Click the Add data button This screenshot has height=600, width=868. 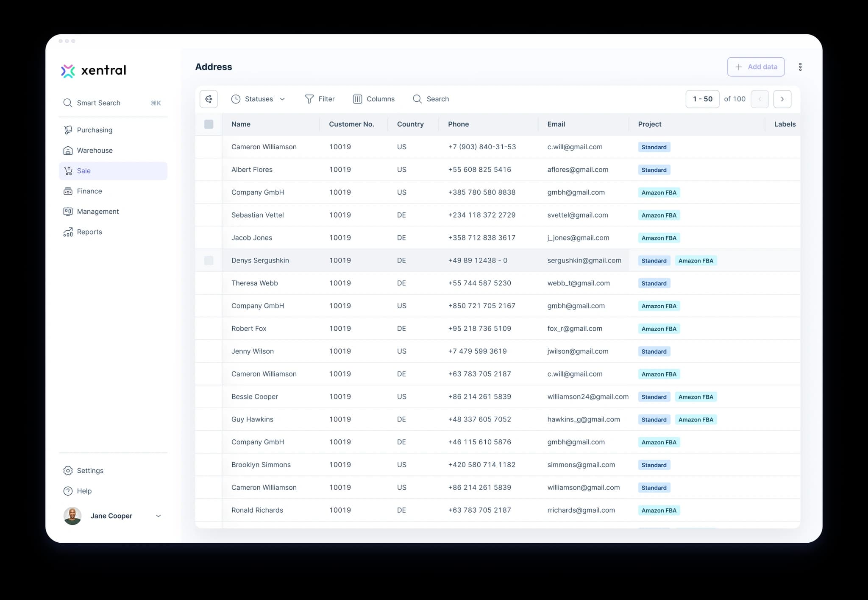pos(756,67)
